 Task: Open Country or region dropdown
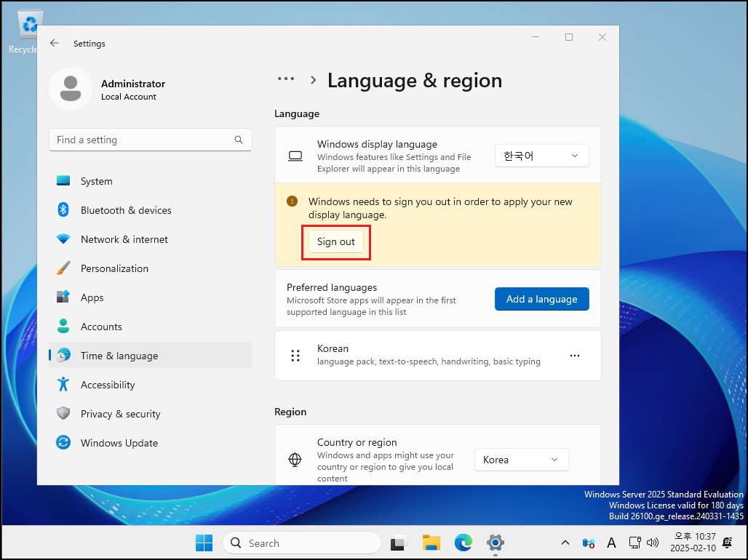[x=522, y=460]
